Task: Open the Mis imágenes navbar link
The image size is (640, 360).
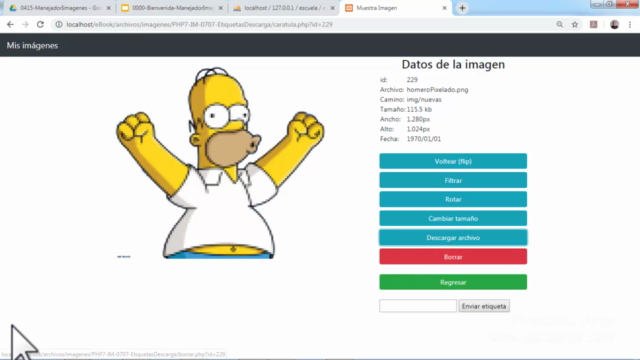Action: [32, 45]
